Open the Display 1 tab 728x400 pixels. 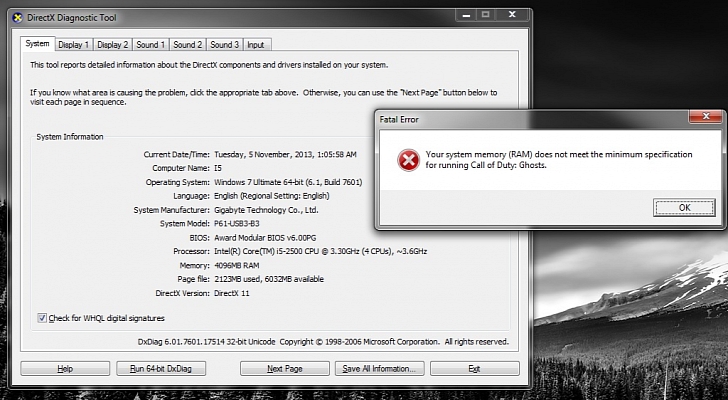coord(73,45)
